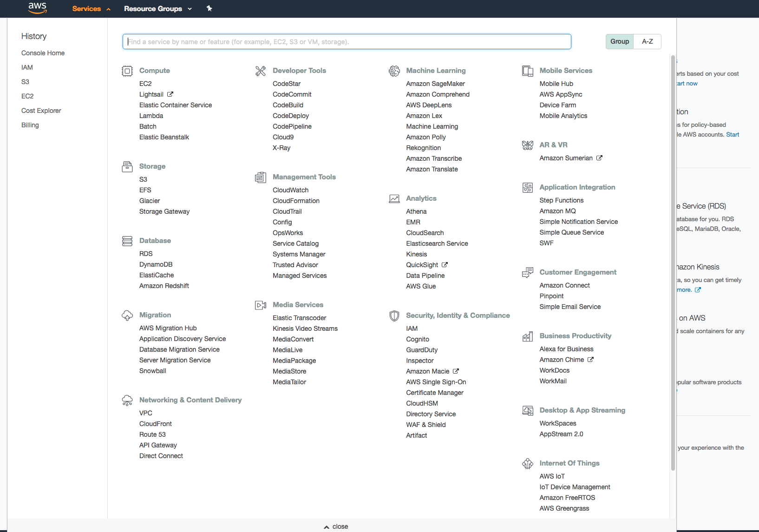Click the Business Productivity icon
Image resolution: width=759 pixels, height=532 pixels.
tap(528, 336)
